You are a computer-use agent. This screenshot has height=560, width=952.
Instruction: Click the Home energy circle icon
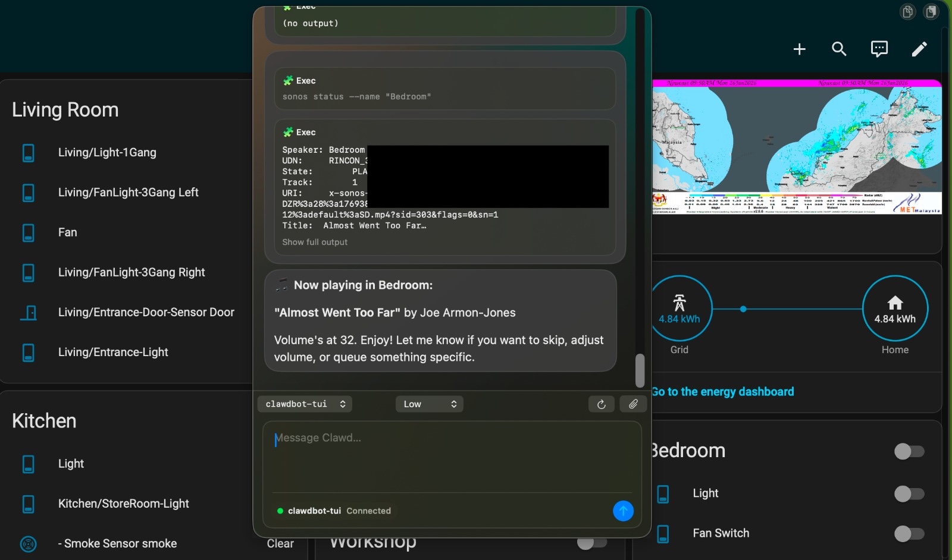tap(895, 309)
